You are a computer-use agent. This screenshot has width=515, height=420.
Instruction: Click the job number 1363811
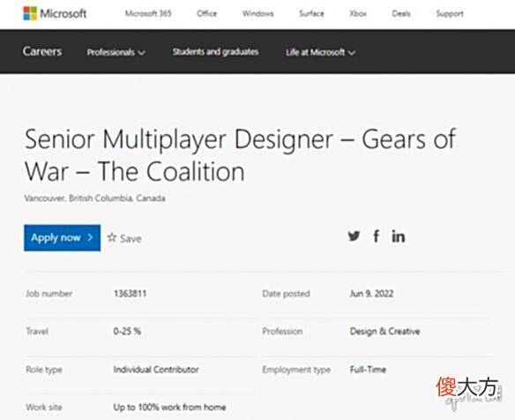[x=130, y=294]
